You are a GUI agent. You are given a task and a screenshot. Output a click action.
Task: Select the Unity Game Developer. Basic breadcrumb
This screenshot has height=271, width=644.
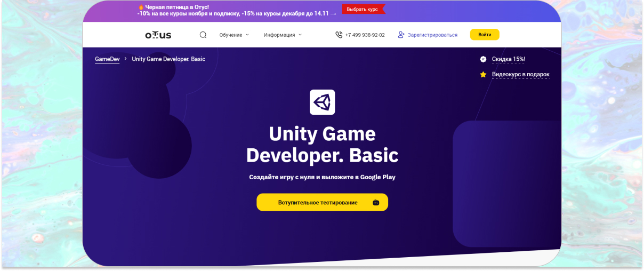(168, 59)
